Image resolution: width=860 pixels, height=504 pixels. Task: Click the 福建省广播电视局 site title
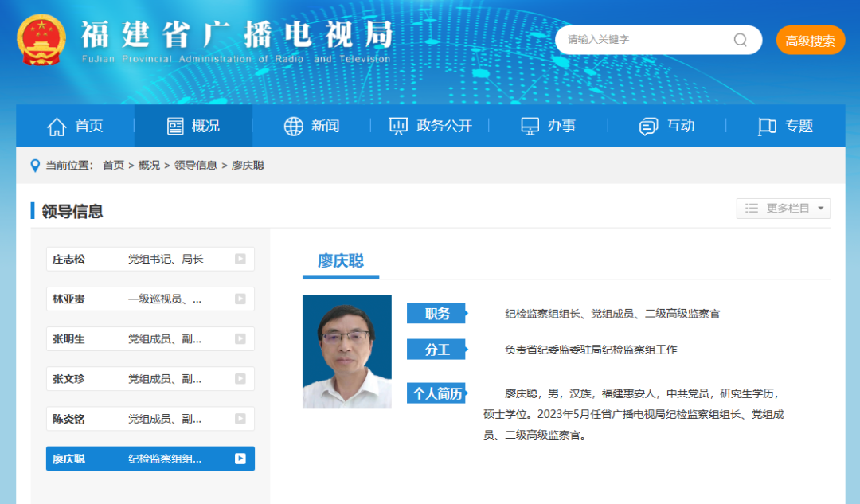tap(237, 35)
